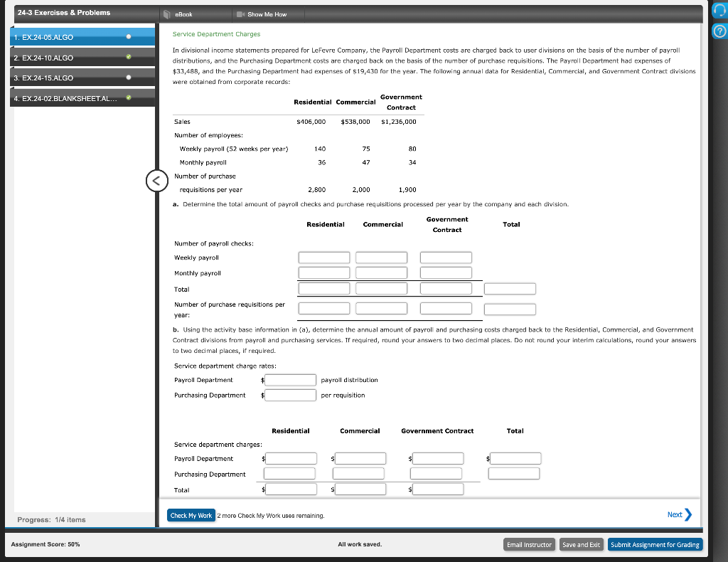Click the 24-3 Exercises & Problems title
This screenshot has width=728, height=562.
point(64,13)
